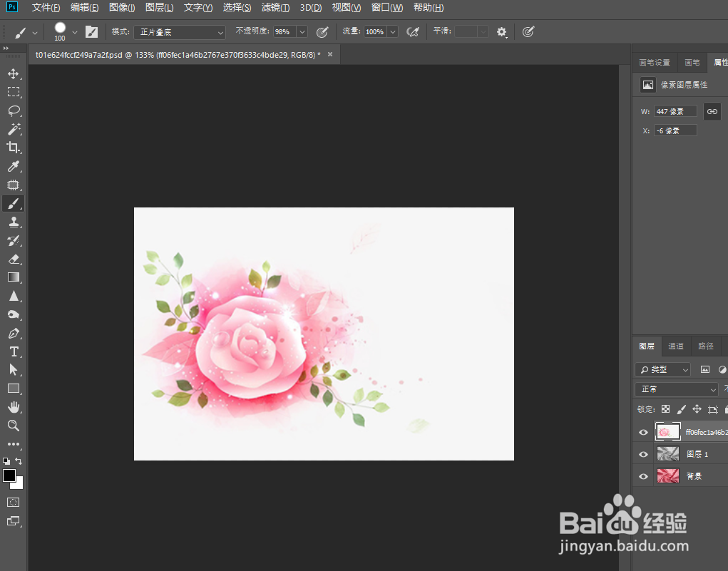Select the Hand tool

[14, 407]
